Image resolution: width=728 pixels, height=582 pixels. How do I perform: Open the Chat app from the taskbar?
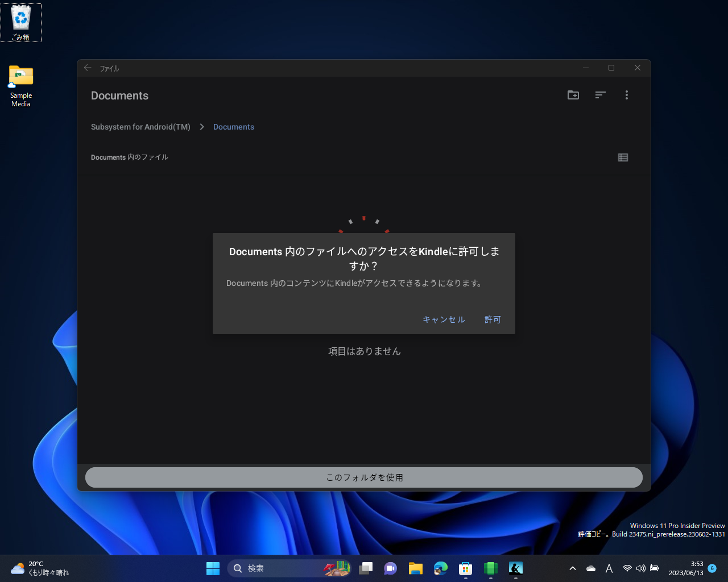[x=390, y=568]
